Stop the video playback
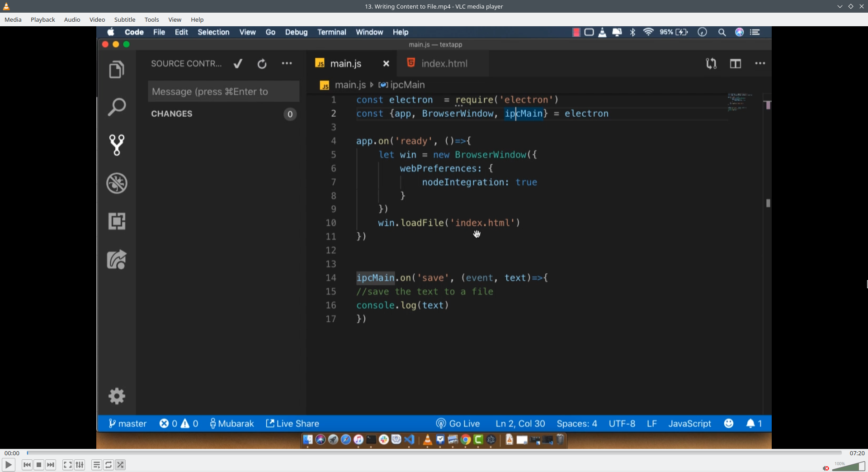 tap(39, 465)
